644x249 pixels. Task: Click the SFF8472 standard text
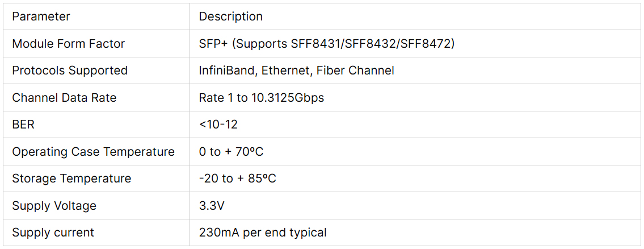[x=427, y=44]
